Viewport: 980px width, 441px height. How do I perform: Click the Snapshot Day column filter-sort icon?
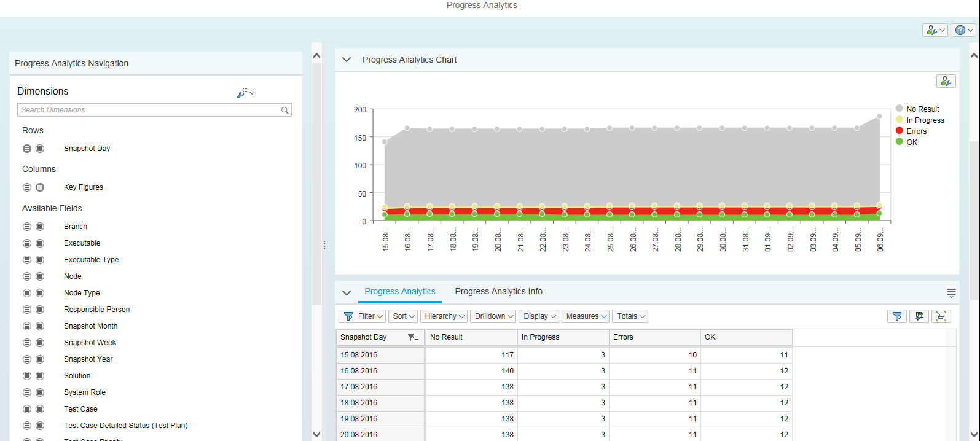pyautogui.click(x=413, y=337)
